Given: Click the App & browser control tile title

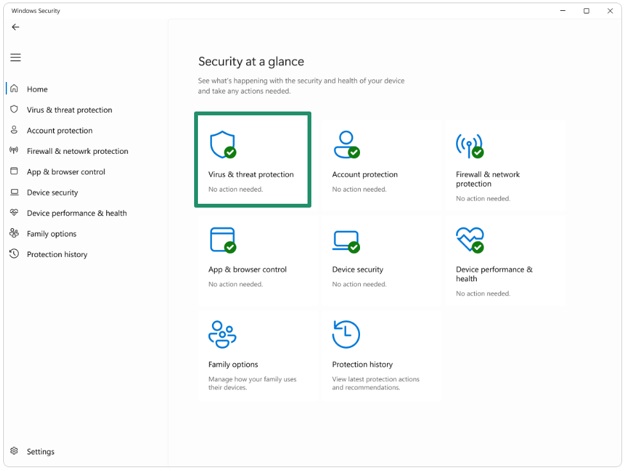Looking at the screenshot, I should coord(247,269).
